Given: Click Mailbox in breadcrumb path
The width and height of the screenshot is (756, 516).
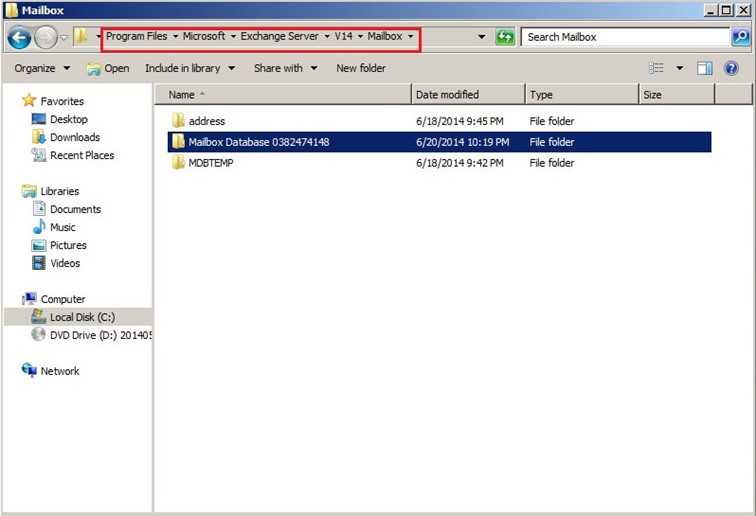Looking at the screenshot, I should click(385, 36).
